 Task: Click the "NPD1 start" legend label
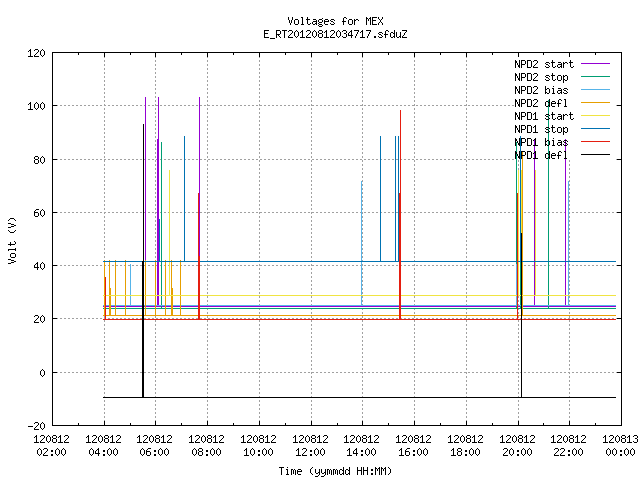point(544,116)
